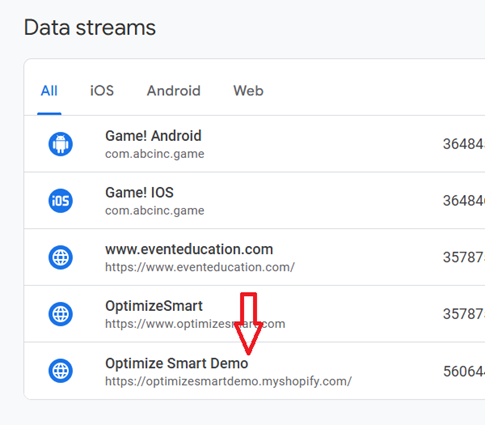This screenshot has height=425, width=485.
Task: Click the https://www.eventeducation.com/ URL
Action: click(x=200, y=267)
